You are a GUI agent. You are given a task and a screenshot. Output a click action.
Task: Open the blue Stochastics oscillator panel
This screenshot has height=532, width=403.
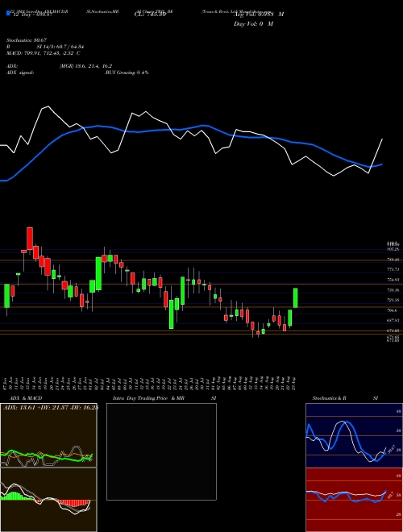(354, 435)
